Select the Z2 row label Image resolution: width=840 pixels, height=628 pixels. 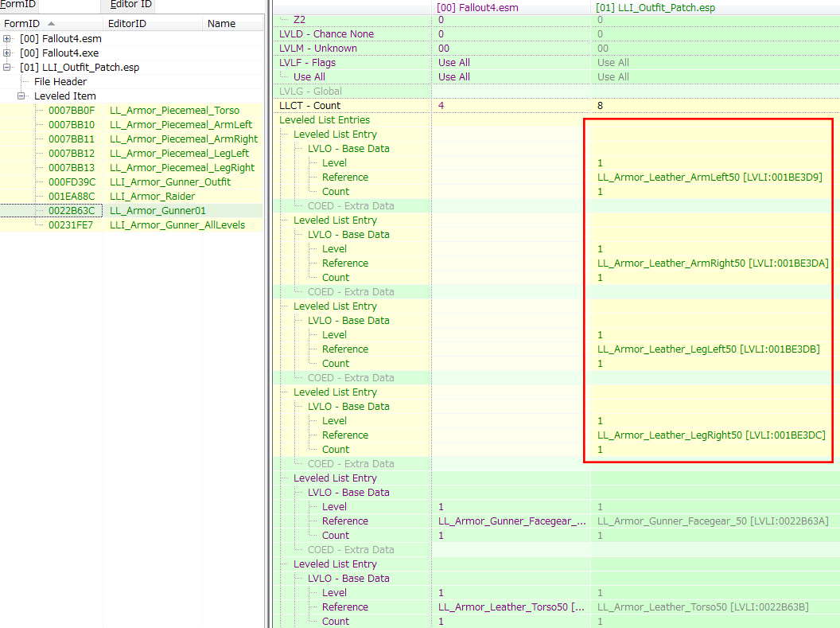coord(299,20)
